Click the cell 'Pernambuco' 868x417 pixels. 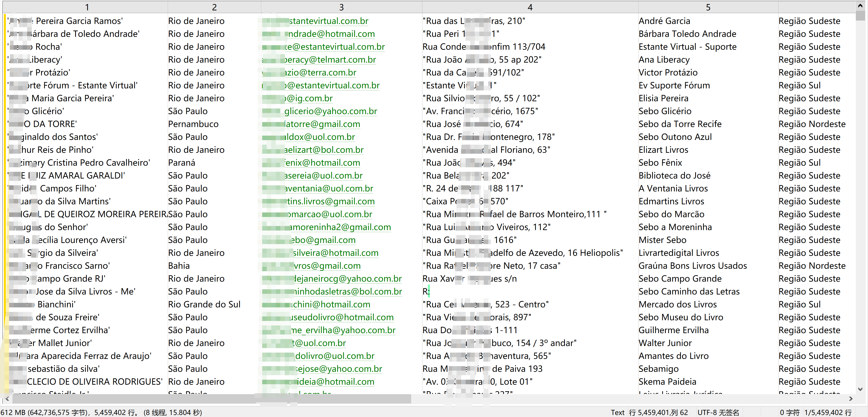tap(193, 124)
